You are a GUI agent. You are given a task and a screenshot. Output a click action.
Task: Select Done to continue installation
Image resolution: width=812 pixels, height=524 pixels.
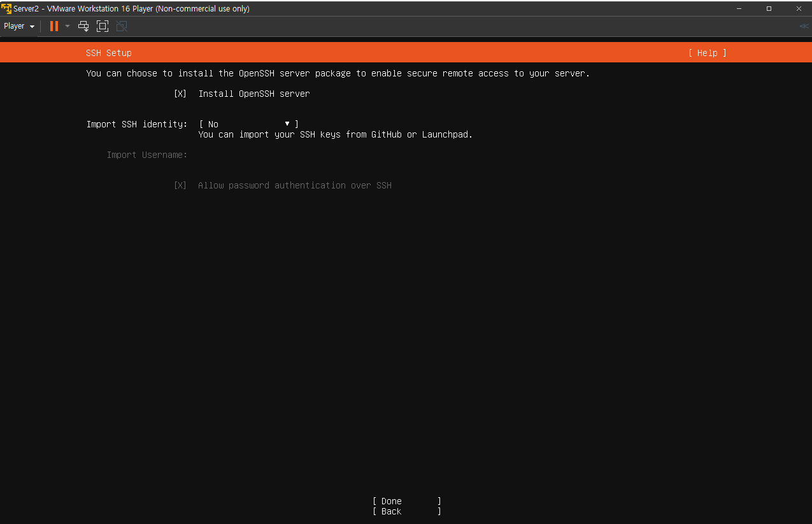pos(407,501)
